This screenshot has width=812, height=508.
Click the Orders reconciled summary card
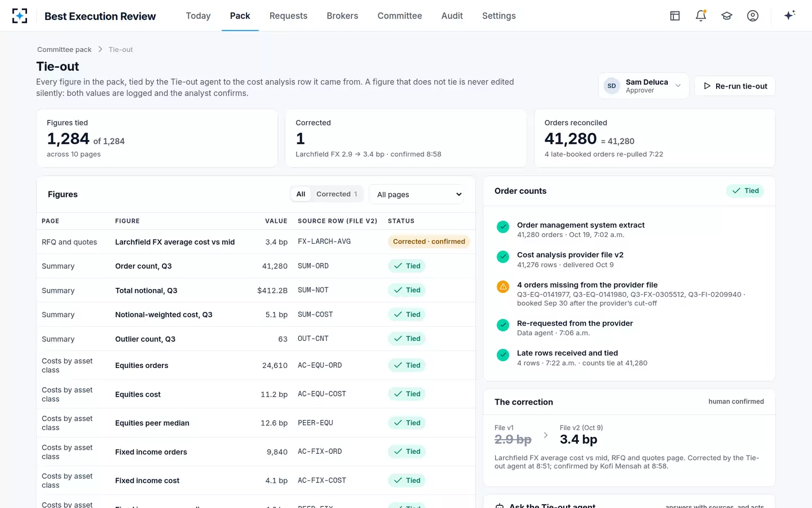click(655, 138)
